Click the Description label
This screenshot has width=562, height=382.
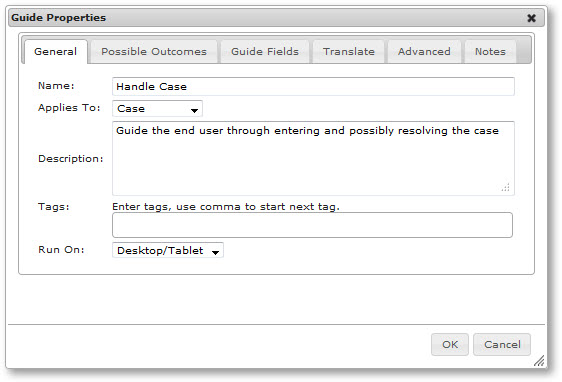tap(71, 158)
